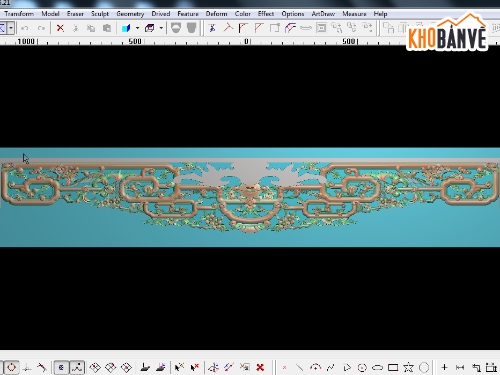Image resolution: width=500 pixels, height=375 pixels.
Task: Open the Color menu
Action: tap(243, 14)
